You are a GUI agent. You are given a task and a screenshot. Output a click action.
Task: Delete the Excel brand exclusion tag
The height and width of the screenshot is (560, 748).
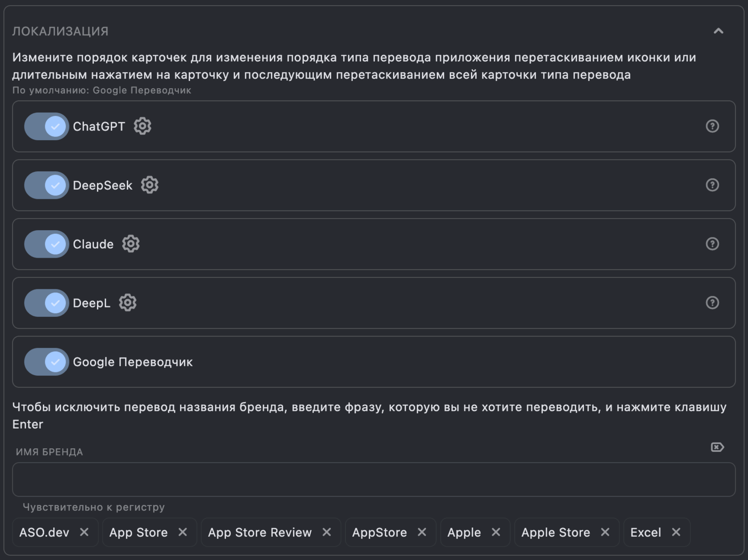click(676, 532)
